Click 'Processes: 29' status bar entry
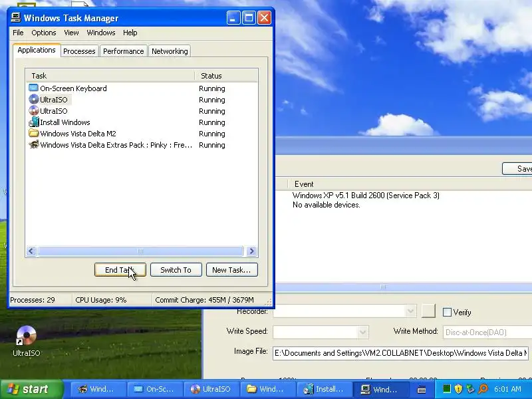 33,300
